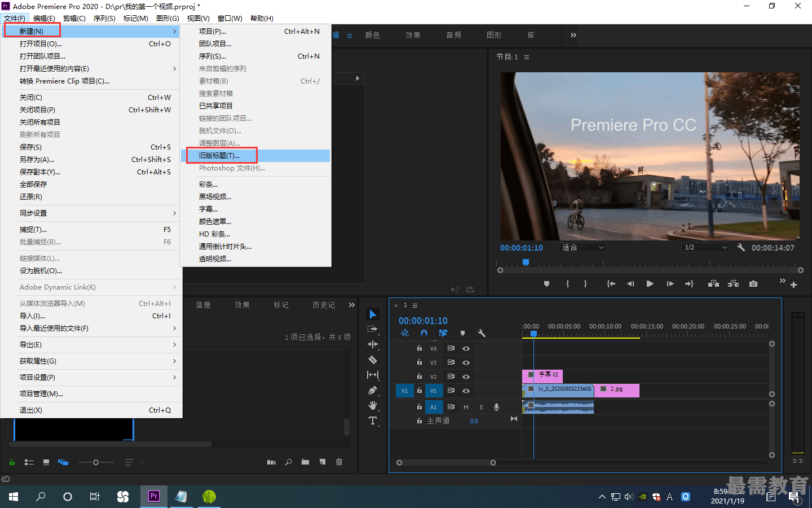Click 保存(S) in File menu
This screenshot has height=508, width=812.
point(90,147)
